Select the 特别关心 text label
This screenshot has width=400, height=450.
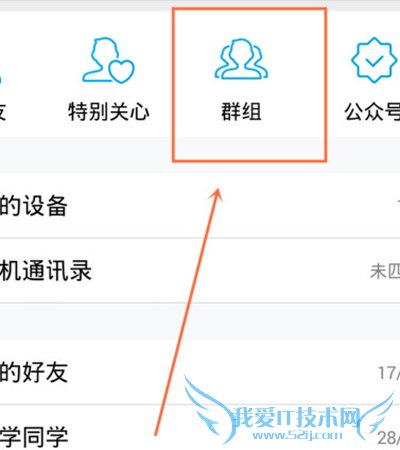(x=109, y=111)
